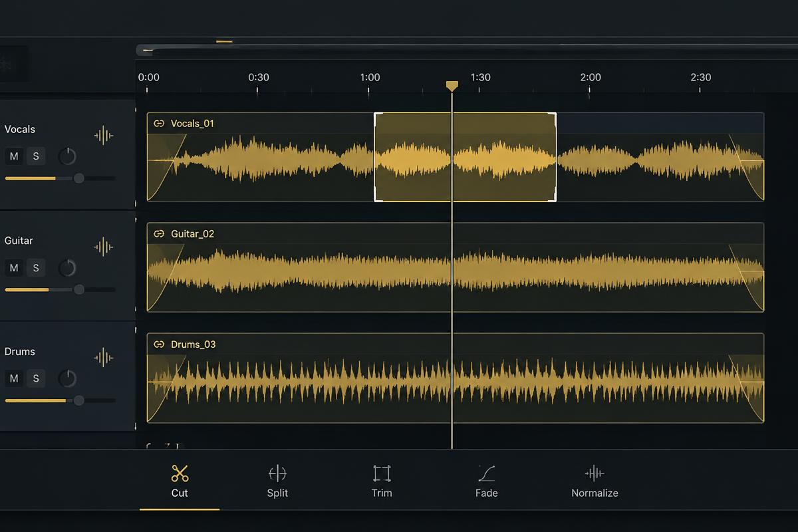Click the link icon beside Vocals_01
798x532 pixels.
[159, 123]
